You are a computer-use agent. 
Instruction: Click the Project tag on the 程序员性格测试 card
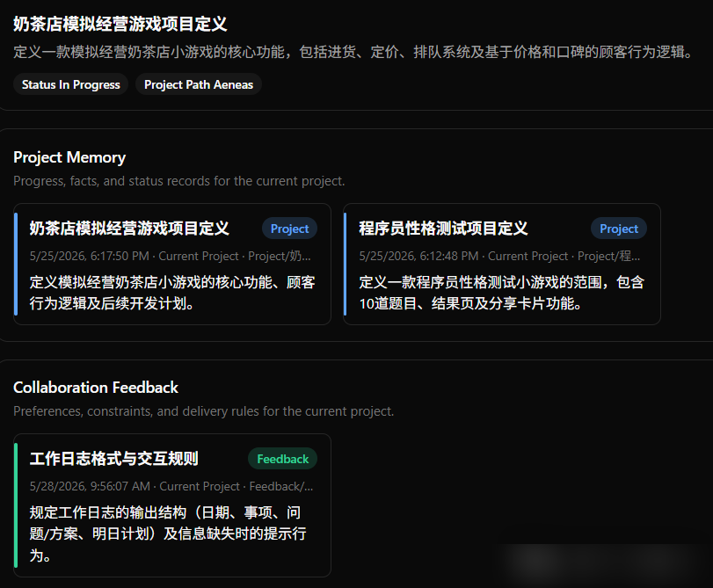tap(618, 229)
